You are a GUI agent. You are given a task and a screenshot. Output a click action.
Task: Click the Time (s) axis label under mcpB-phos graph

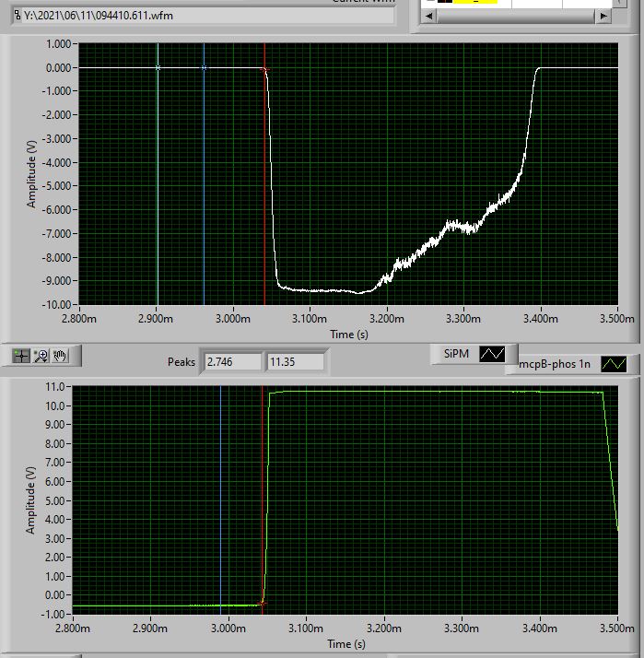click(346, 644)
